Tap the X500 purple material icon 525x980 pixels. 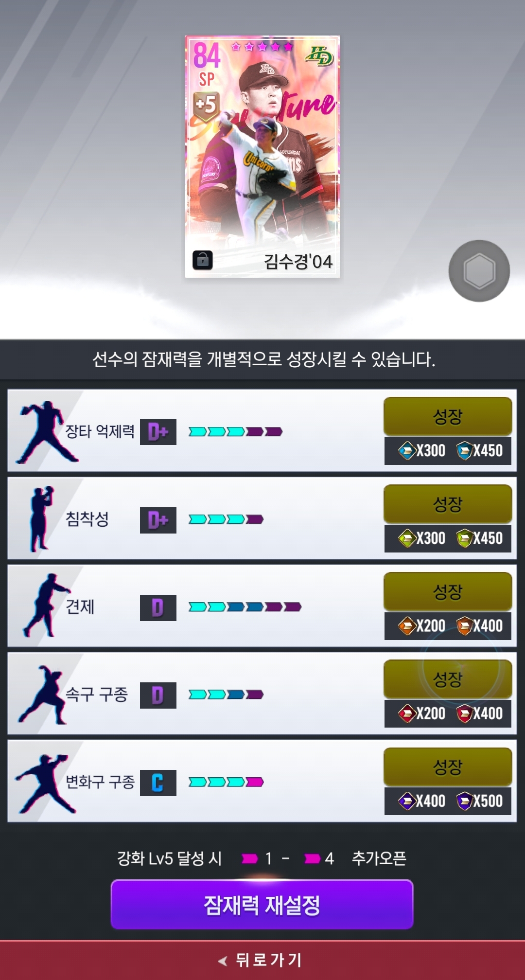click(465, 801)
